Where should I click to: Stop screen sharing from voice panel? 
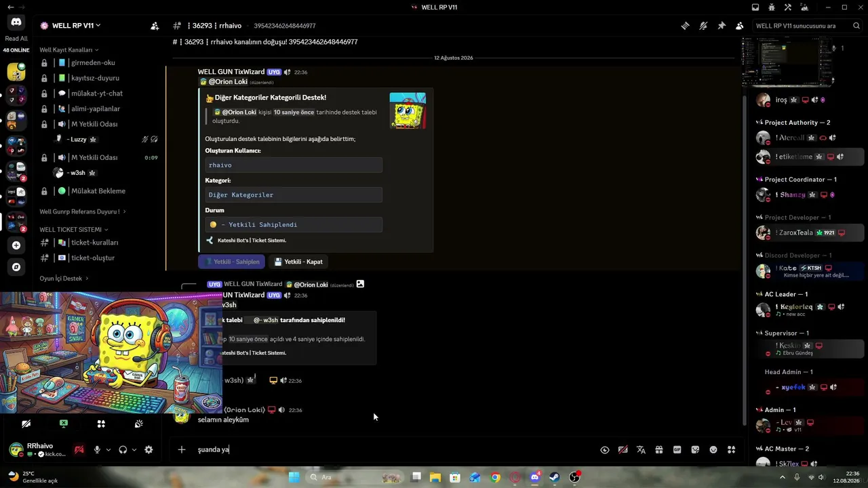click(63, 424)
